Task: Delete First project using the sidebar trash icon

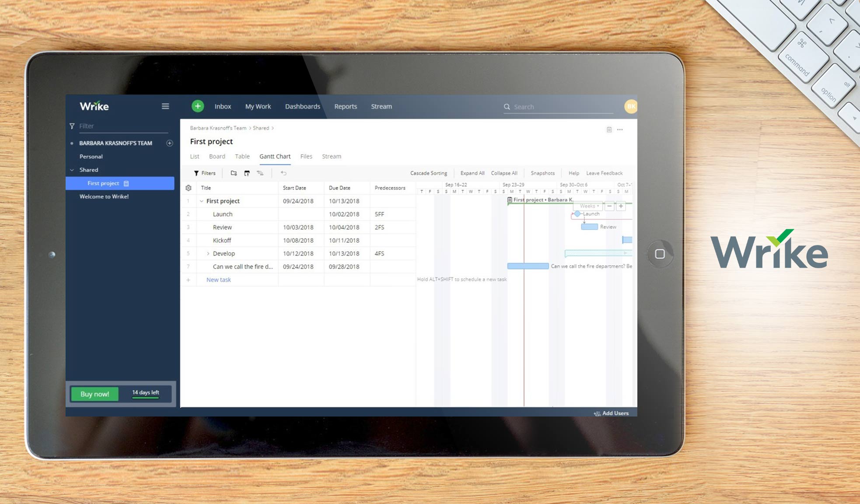Action: click(x=126, y=183)
